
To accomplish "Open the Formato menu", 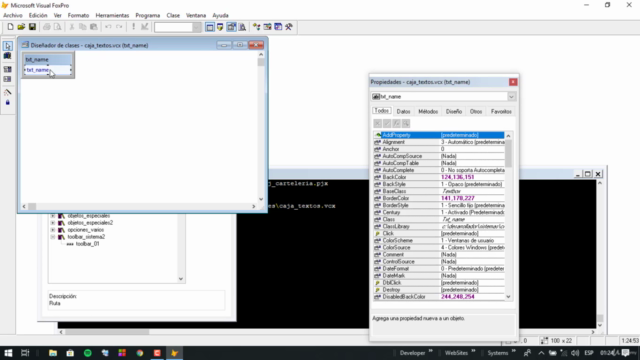I will click(x=78, y=16).
